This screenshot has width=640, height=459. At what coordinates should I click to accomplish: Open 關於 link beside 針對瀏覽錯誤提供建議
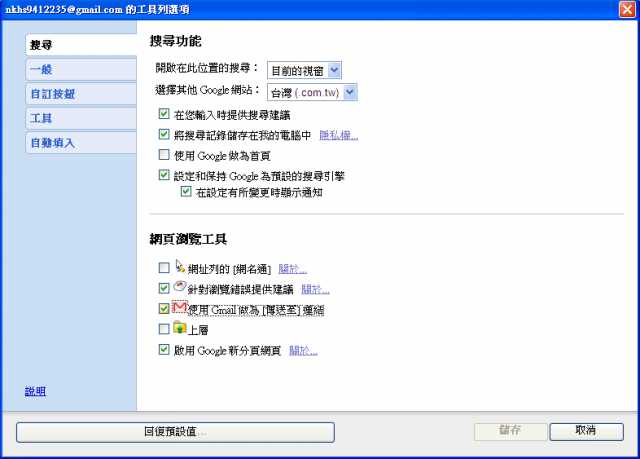pyautogui.click(x=315, y=289)
